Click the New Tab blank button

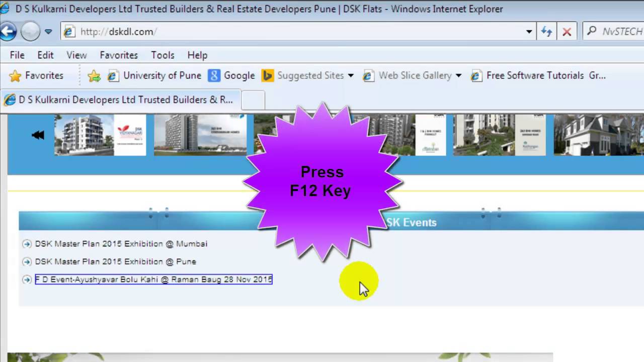[x=253, y=100]
